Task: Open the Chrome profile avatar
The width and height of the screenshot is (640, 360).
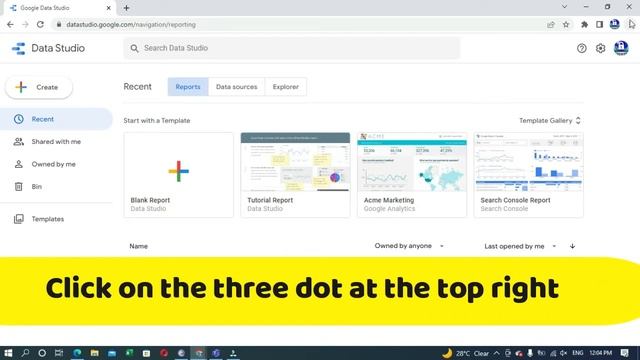Action: click(615, 24)
